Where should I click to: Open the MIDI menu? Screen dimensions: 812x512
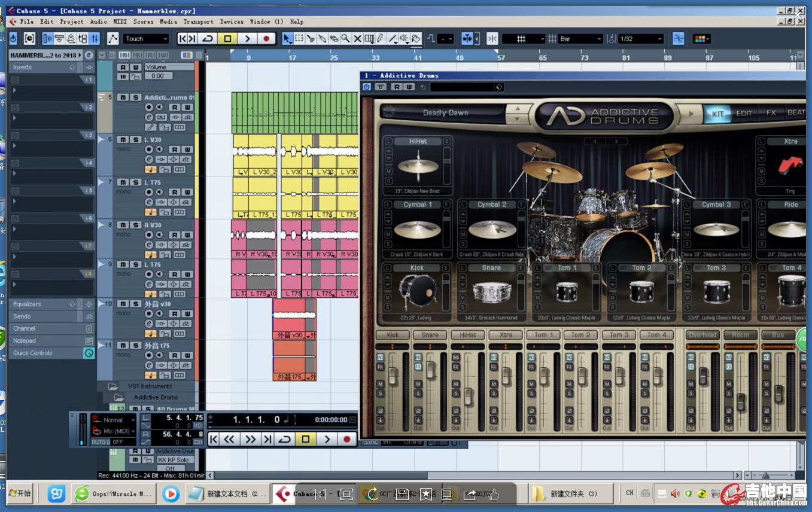[120, 22]
